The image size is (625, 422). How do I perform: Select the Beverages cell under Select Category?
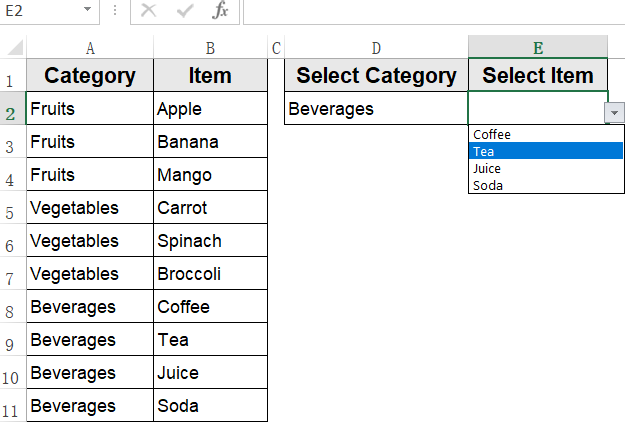pos(376,108)
